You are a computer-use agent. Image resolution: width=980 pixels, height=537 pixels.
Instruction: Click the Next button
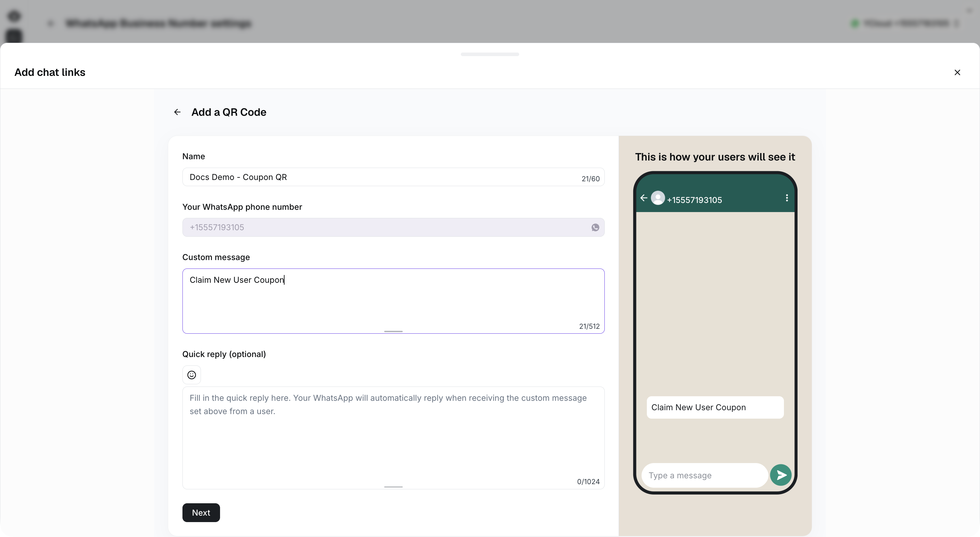[x=201, y=512]
